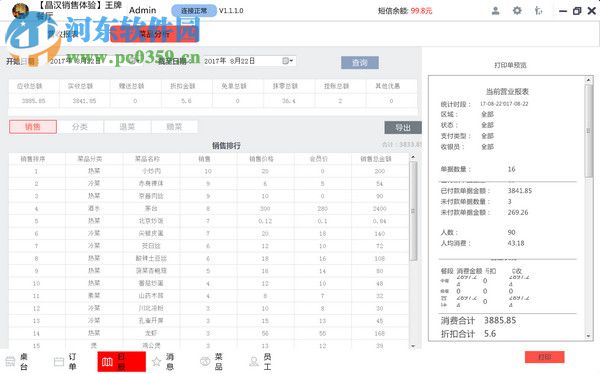Click the 导出 export button

tap(403, 127)
